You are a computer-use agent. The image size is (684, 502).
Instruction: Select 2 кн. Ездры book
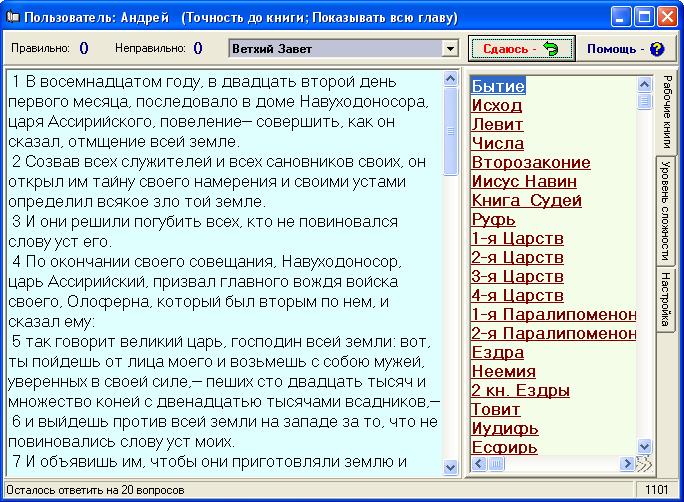point(520,390)
